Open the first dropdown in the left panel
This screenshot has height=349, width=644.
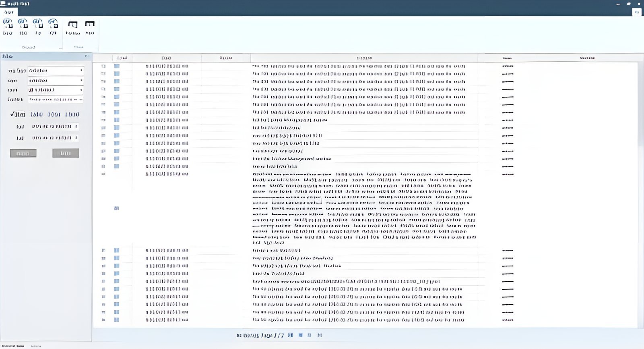[56, 71]
